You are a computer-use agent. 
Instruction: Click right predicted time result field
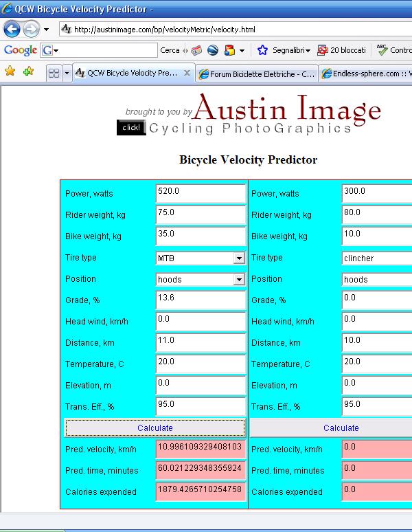377,471
